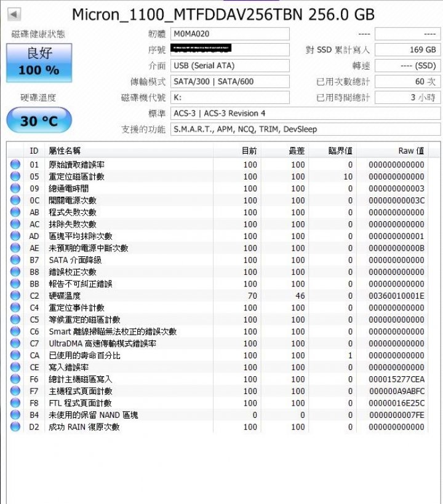Click the 臨界值 column header
443x504 pixels.
(x=332, y=151)
